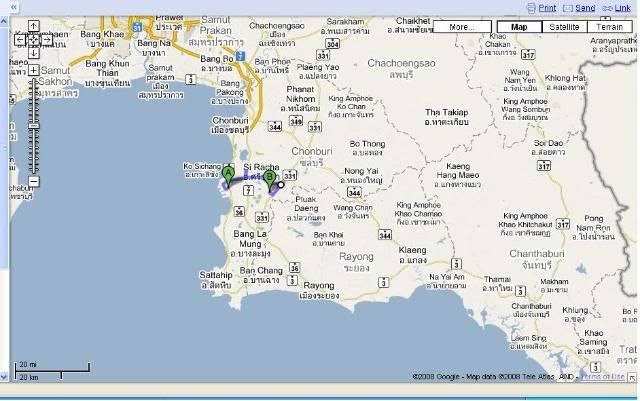Pan the map down with arrow
The height and width of the screenshot is (401, 640).
click(x=33, y=53)
